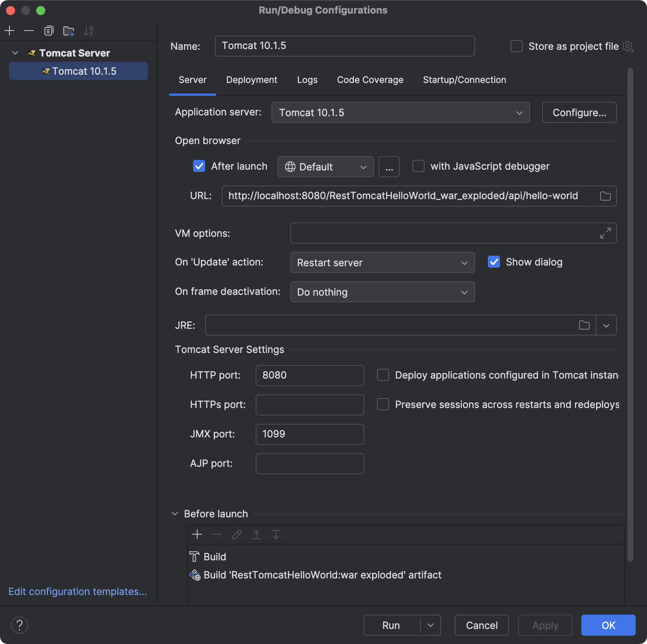
Task: Switch to the Deployment tab
Action: [x=251, y=80]
